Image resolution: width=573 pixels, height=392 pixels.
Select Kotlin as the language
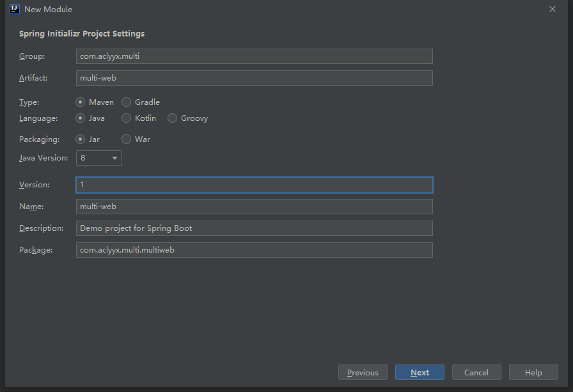point(126,118)
